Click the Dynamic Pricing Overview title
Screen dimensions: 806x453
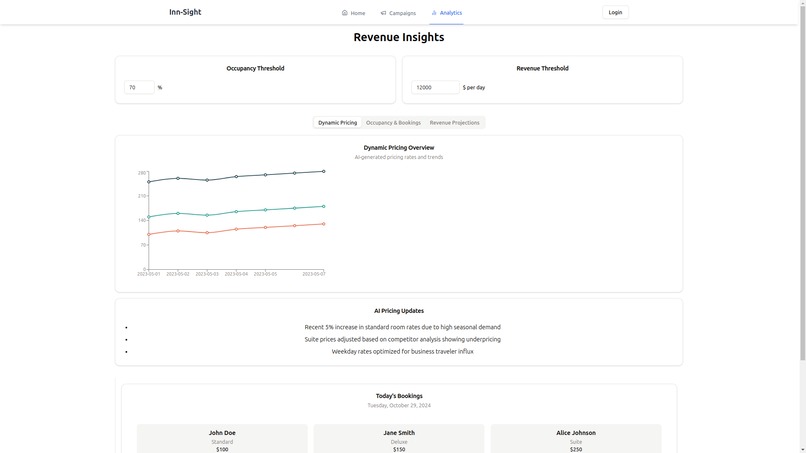tap(399, 148)
